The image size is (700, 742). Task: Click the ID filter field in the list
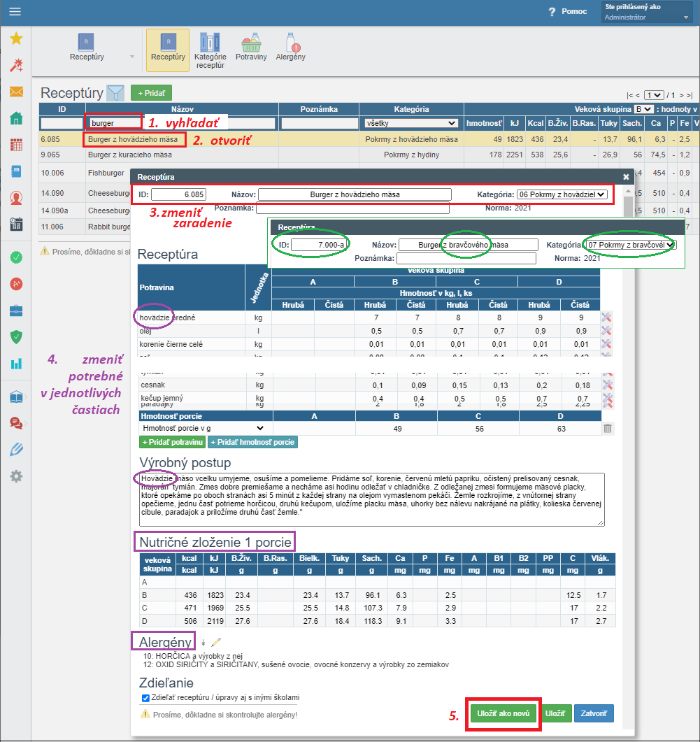coord(62,123)
